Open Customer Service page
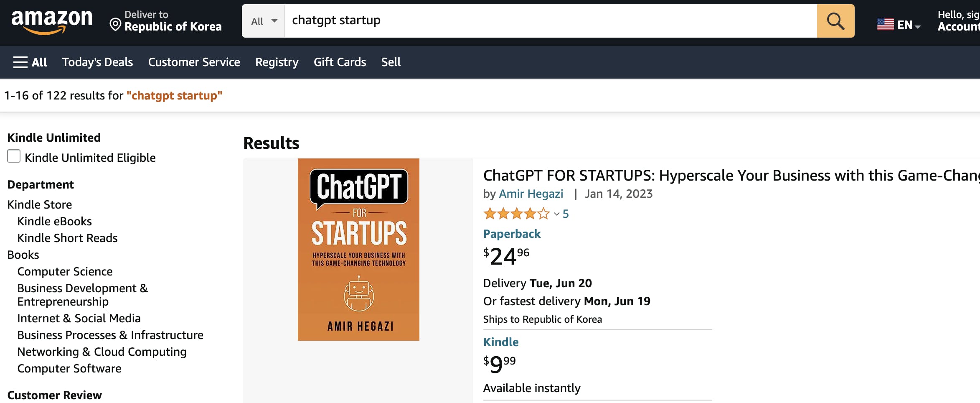980x403 pixels. tap(194, 62)
